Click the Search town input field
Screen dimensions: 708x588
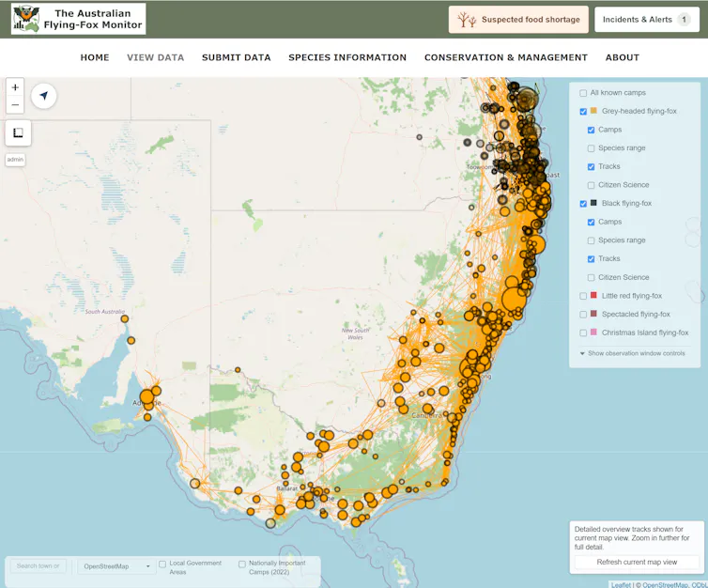tap(38, 565)
